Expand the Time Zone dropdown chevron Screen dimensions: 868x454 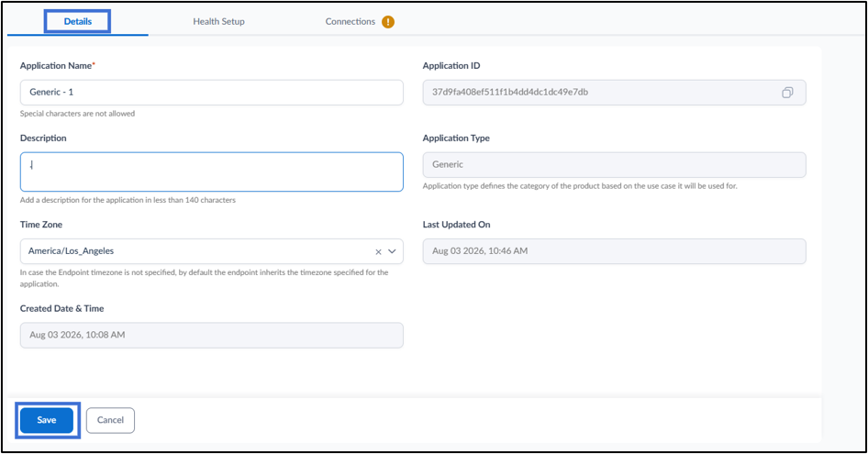tap(392, 251)
